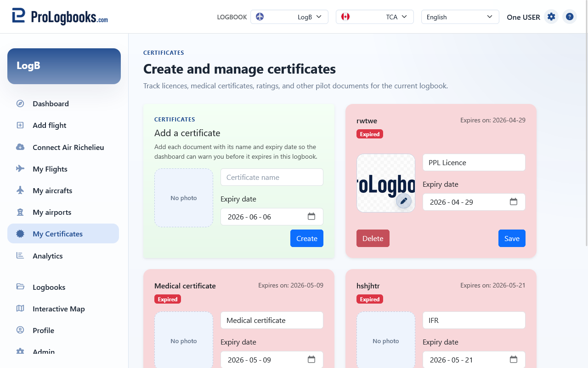This screenshot has width=588, height=368.
Task: Open Analytics in sidebar
Action: pyautogui.click(x=63, y=256)
